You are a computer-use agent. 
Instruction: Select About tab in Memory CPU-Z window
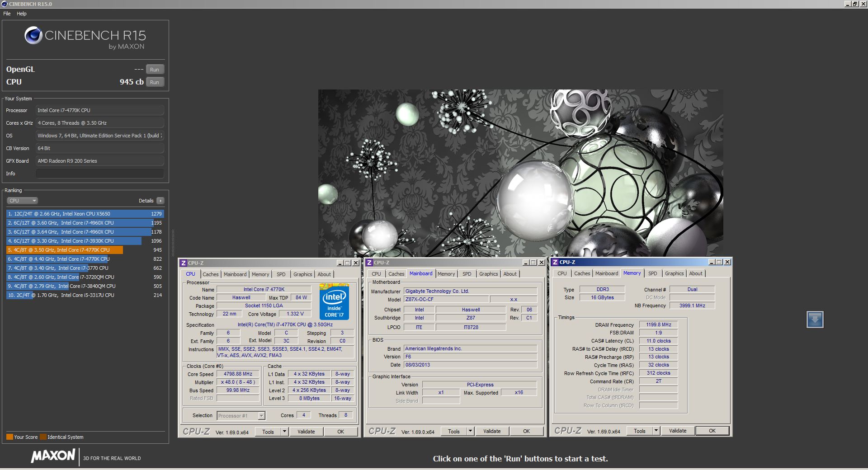click(x=696, y=273)
